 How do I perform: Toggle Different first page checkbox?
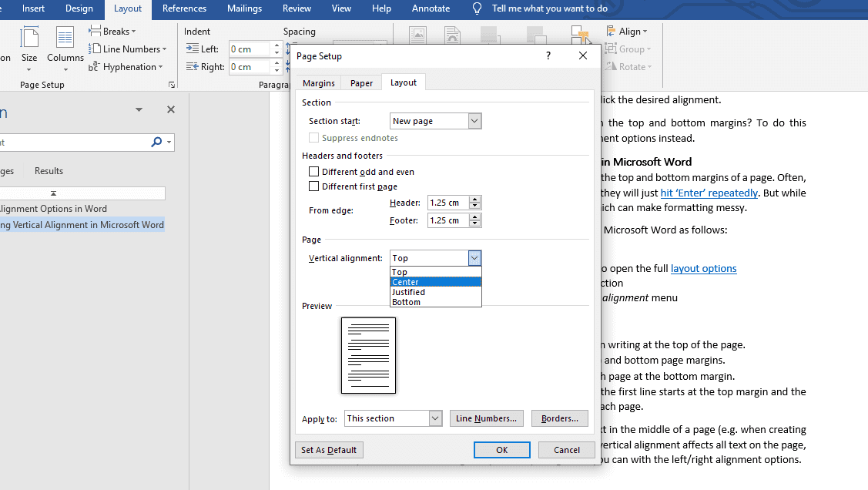[x=313, y=186]
